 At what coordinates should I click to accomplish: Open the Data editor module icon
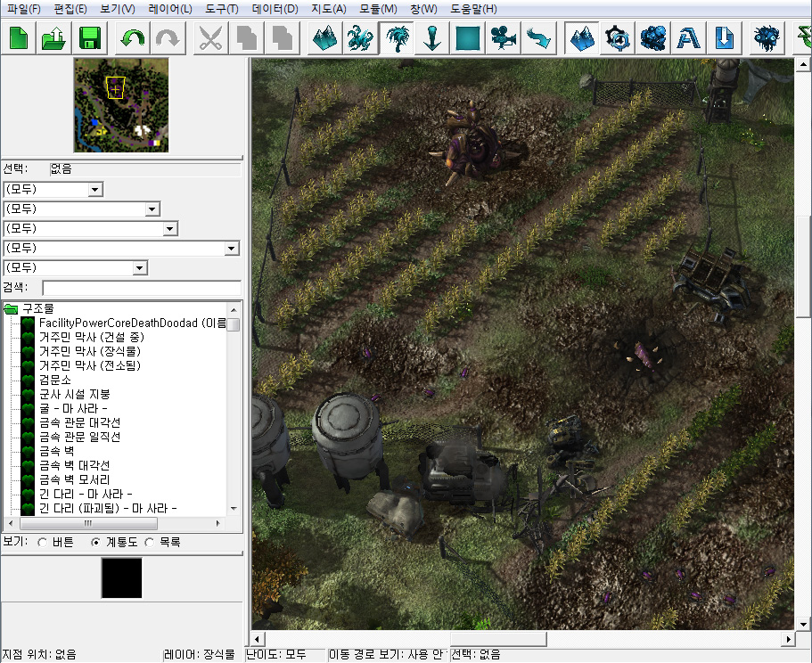tap(652, 38)
